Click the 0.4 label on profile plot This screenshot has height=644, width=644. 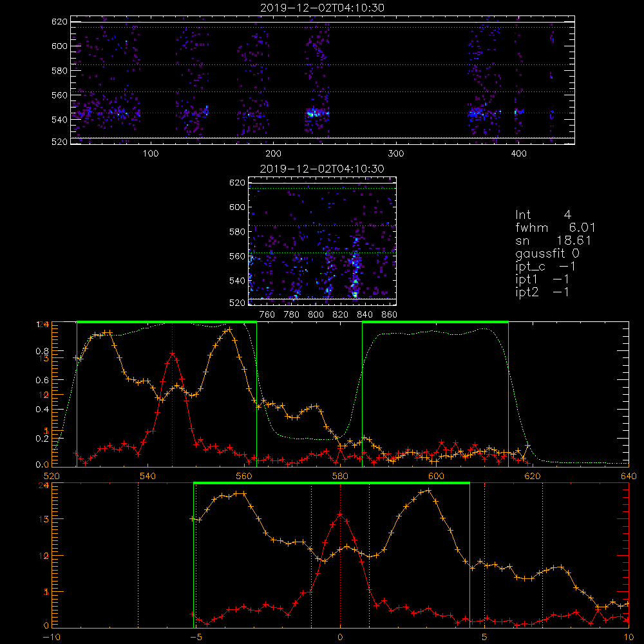tap(42, 410)
